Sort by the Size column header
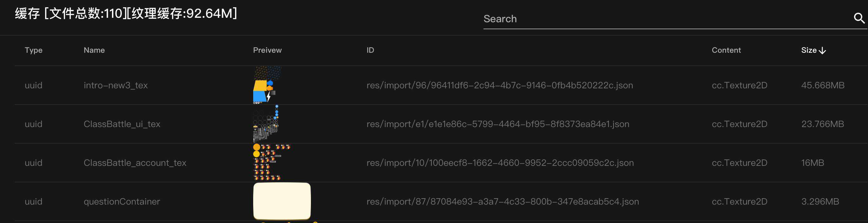The width and height of the screenshot is (868, 223). click(x=809, y=50)
